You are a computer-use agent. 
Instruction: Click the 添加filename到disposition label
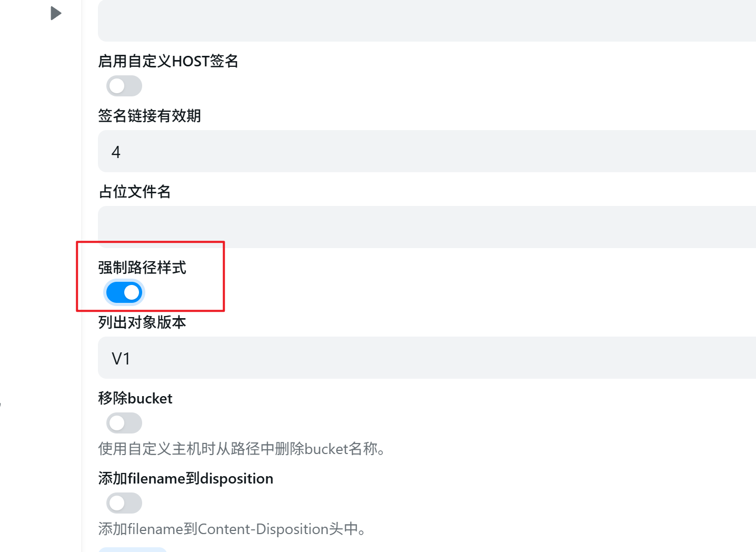pyautogui.click(x=186, y=478)
